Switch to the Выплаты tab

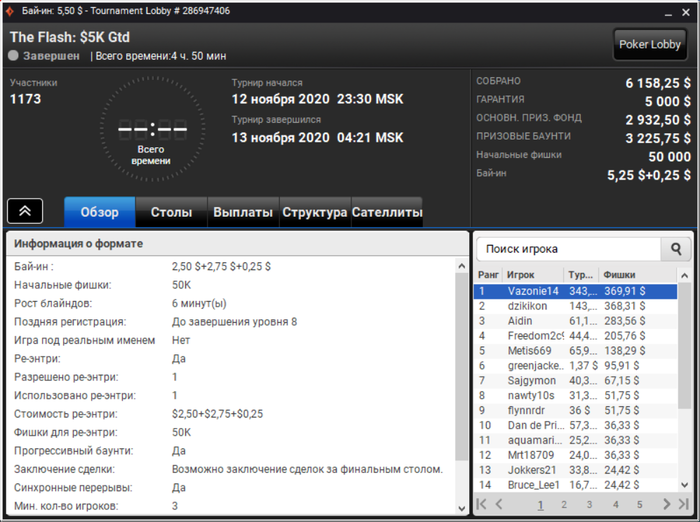point(243,212)
